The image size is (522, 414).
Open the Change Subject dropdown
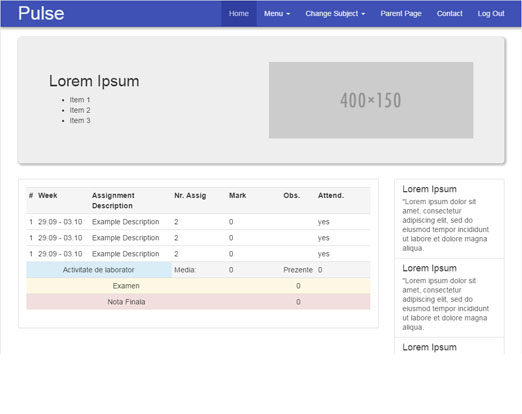335,14
